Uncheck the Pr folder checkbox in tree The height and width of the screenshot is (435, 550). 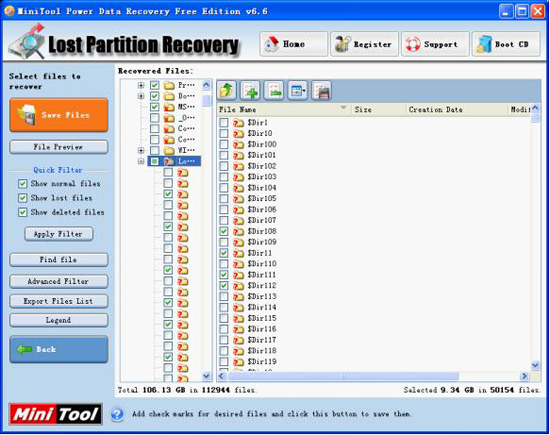[154, 85]
